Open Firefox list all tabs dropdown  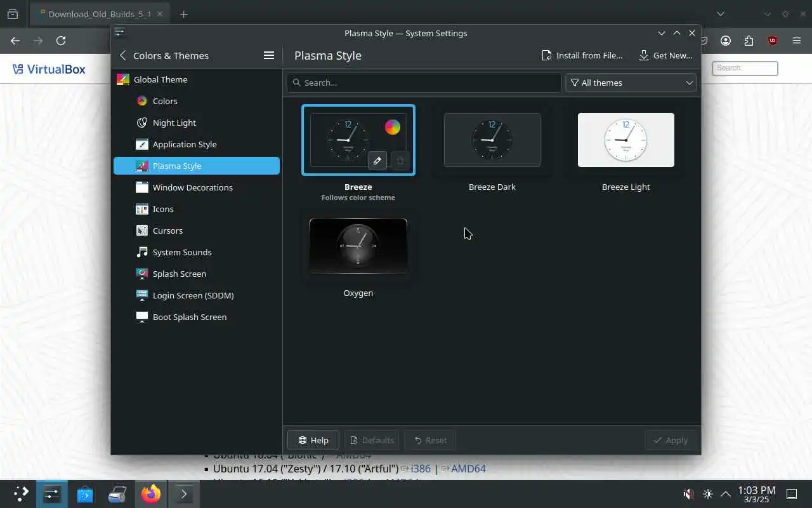pyautogui.click(x=720, y=14)
